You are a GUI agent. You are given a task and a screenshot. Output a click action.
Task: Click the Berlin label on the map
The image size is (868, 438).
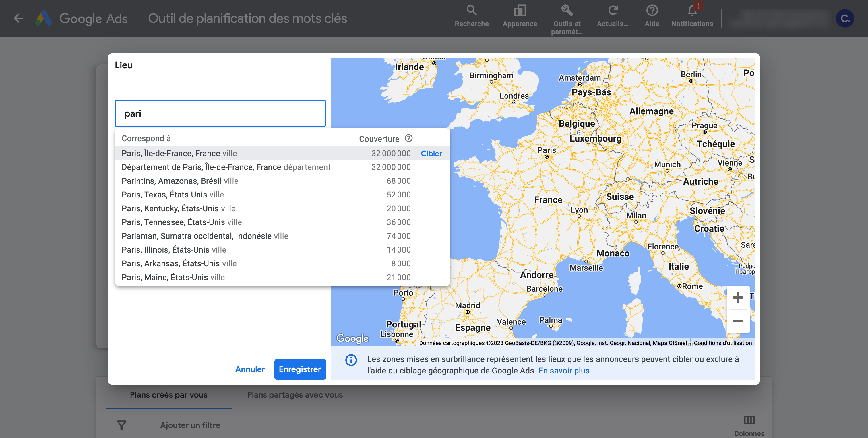coord(691,74)
